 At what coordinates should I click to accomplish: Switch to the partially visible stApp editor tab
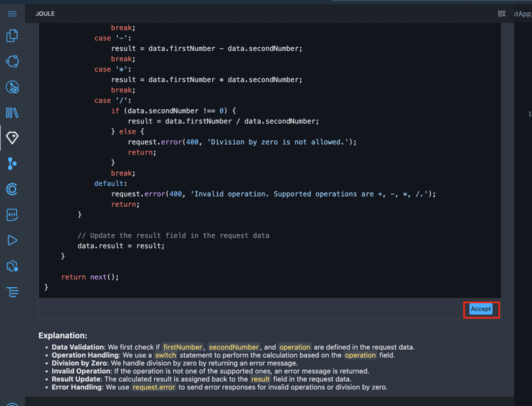pos(522,14)
